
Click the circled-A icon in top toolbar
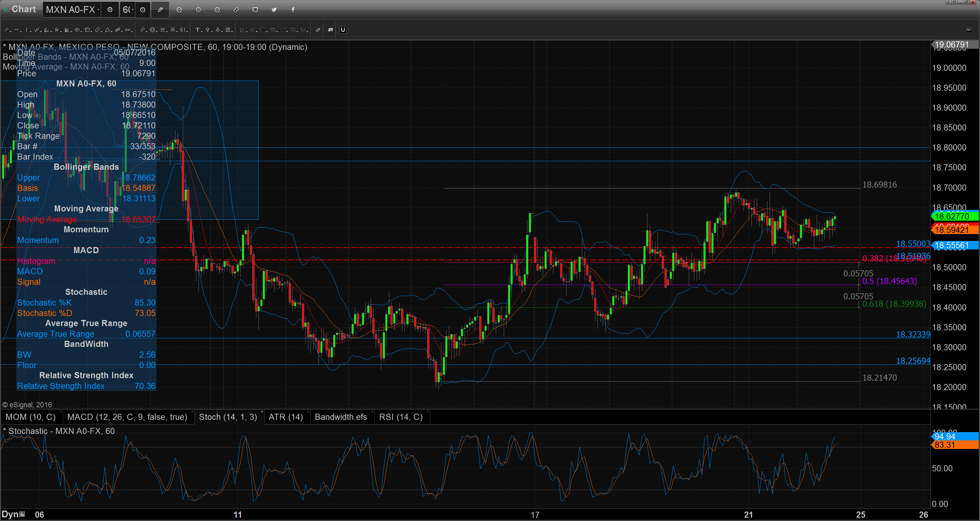217,10
